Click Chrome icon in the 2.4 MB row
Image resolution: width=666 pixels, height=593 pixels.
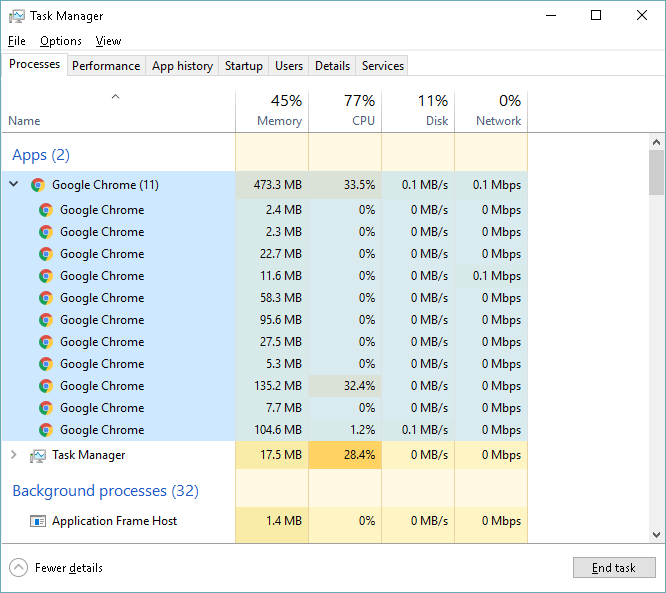(46, 210)
